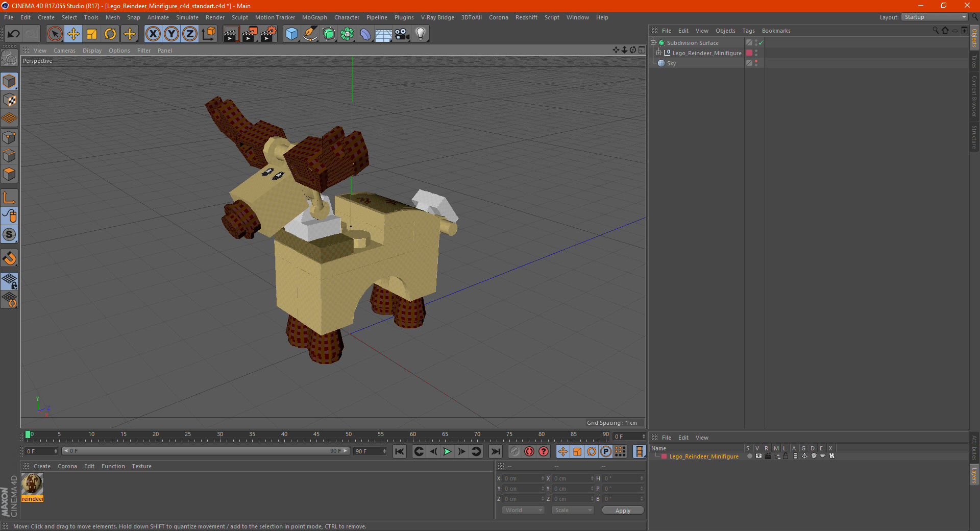Open the MoGraph menu
Viewport: 980px width, 531px height.
pyautogui.click(x=314, y=17)
